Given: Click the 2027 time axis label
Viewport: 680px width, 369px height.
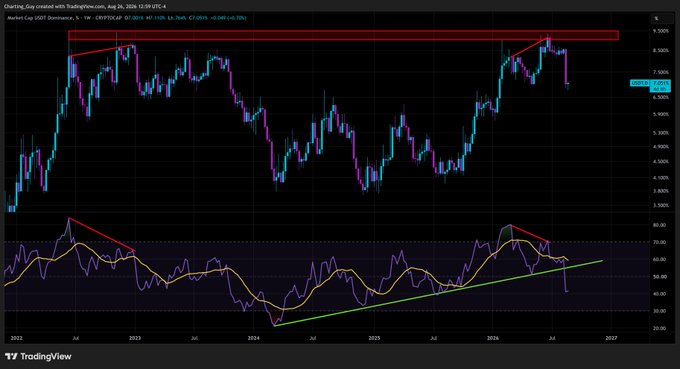Looking at the screenshot, I should (611, 338).
